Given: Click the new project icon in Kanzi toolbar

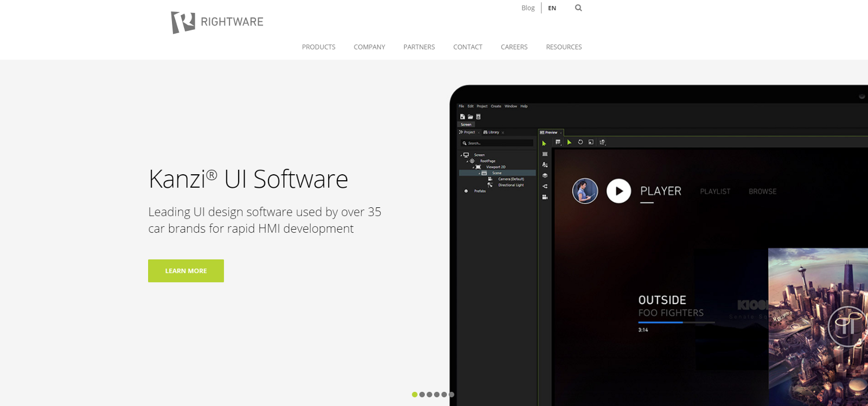Looking at the screenshot, I should pos(462,117).
